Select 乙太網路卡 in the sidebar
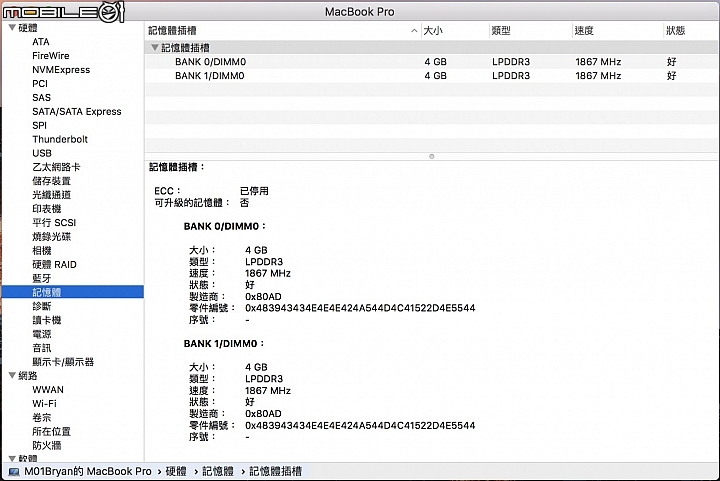This screenshot has height=481, width=720. [56, 167]
